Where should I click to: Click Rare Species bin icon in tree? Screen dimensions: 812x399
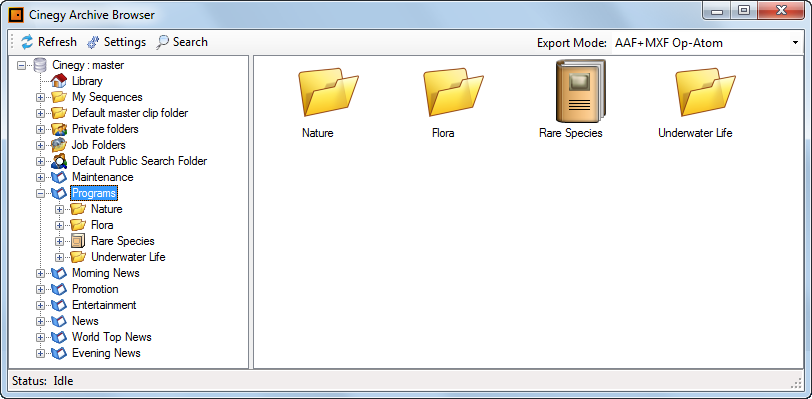(x=78, y=241)
